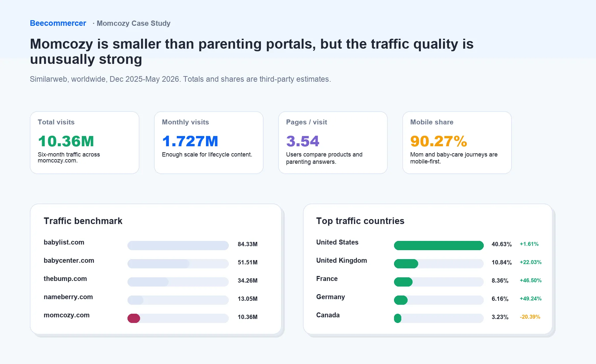Click the nameberry.com row label

coord(68,297)
